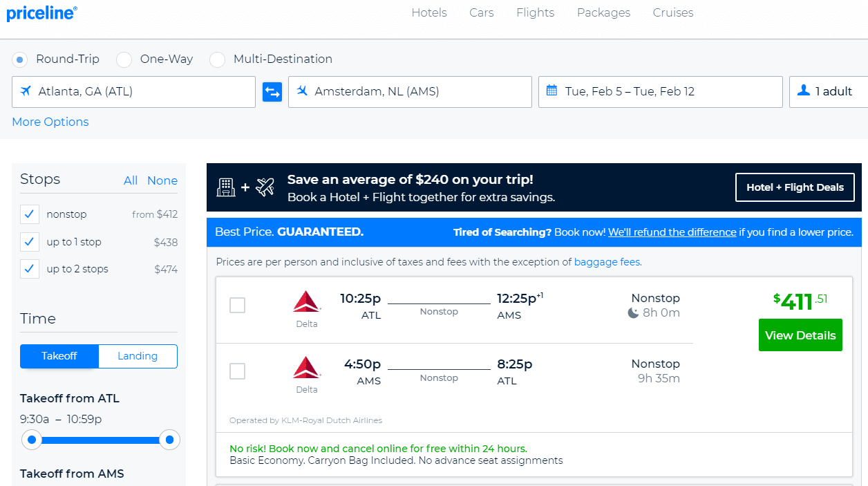Switch to the Takeoff time tab
Viewport: 868px width, 486px height.
click(x=59, y=356)
